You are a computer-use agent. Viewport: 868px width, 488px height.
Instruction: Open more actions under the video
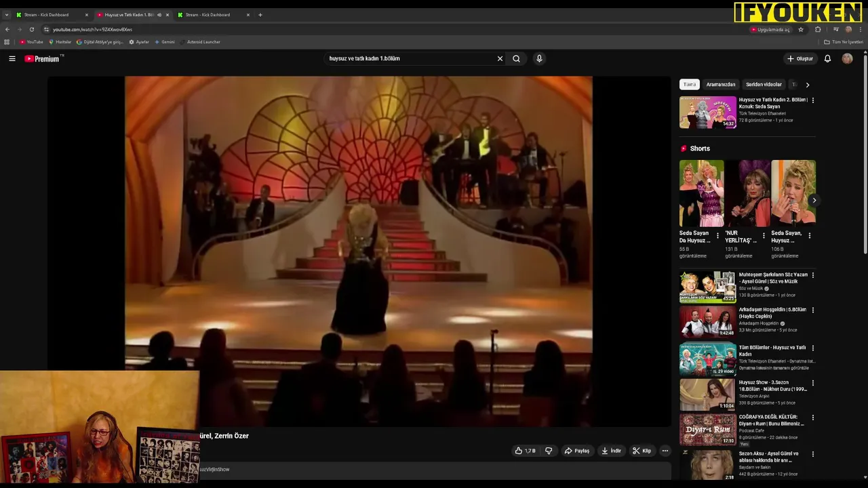click(x=665, y=451)
